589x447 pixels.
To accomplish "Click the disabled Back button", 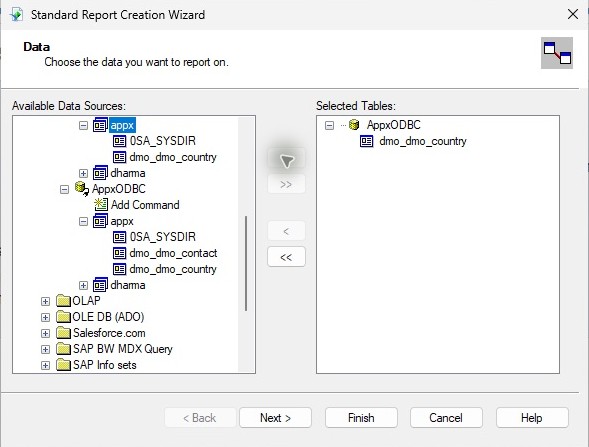I will 200,418.
